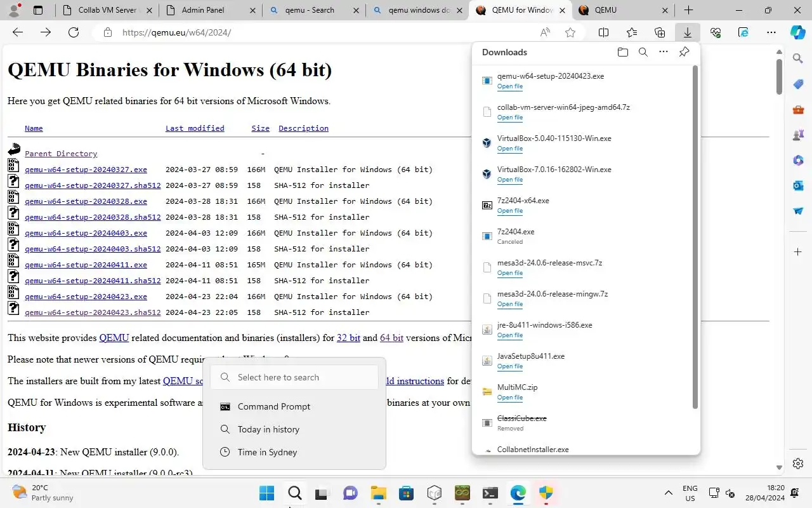The width and height of the screenshot is (812, 508).
Task: Open Shopping tag icon in sidebar
Action: (x=798, y=84)
